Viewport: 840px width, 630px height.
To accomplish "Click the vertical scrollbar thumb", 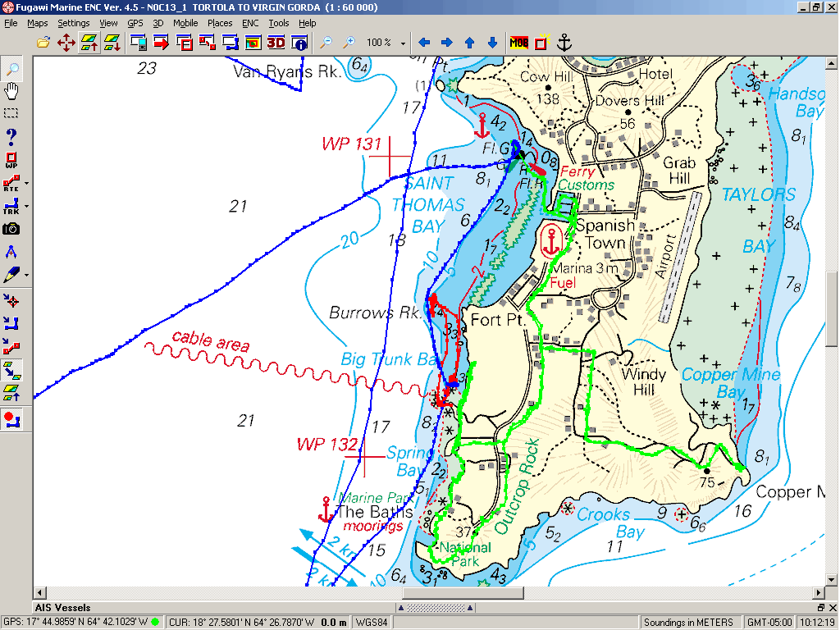I will [x=832, y=308].
